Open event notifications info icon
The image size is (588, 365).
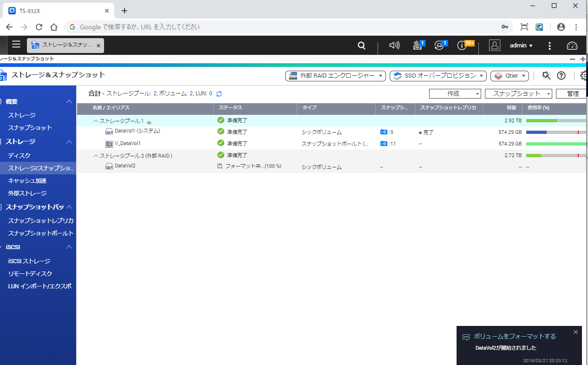tap(462, 46)
